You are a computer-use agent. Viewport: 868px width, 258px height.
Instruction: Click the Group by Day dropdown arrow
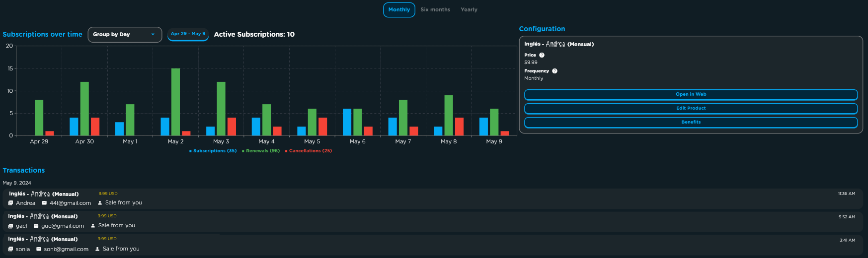153,35
